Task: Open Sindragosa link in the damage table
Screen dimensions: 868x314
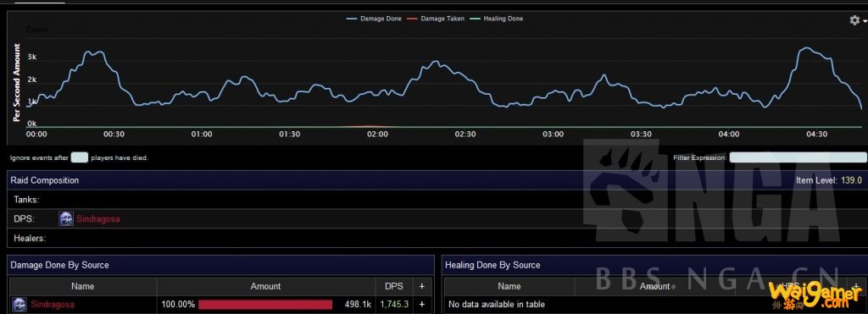Action: 53,304
